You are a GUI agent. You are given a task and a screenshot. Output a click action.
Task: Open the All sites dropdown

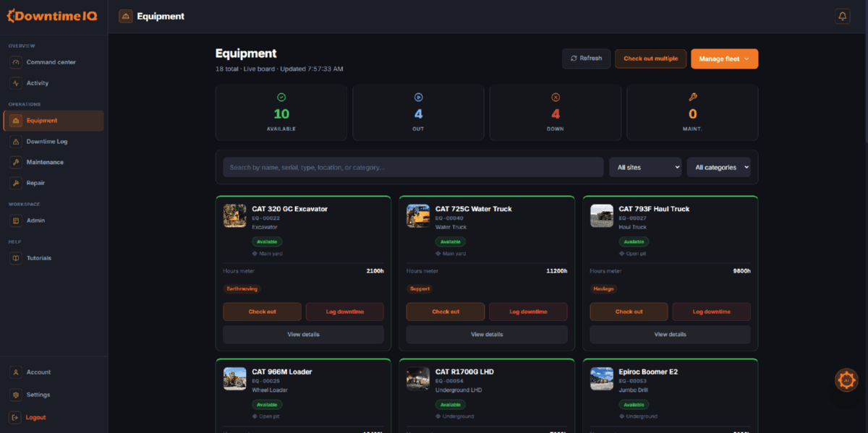tap(645, 167)
